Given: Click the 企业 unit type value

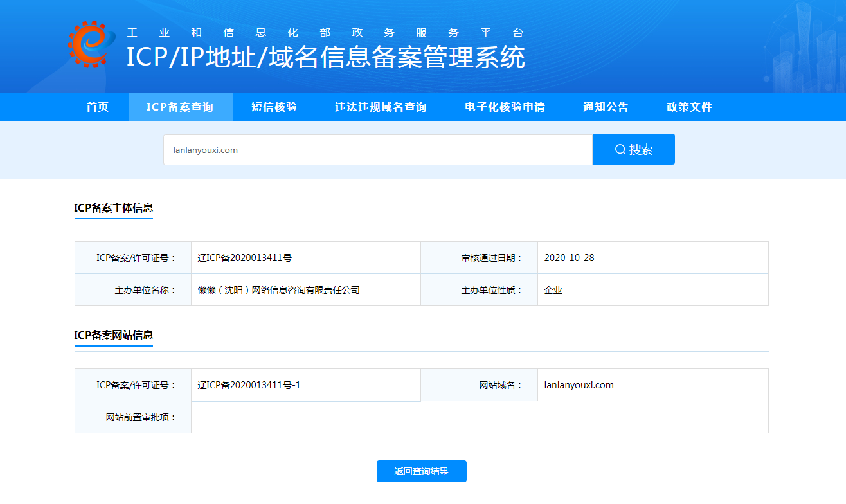Looking at the screenshot, I should [553, 290].
